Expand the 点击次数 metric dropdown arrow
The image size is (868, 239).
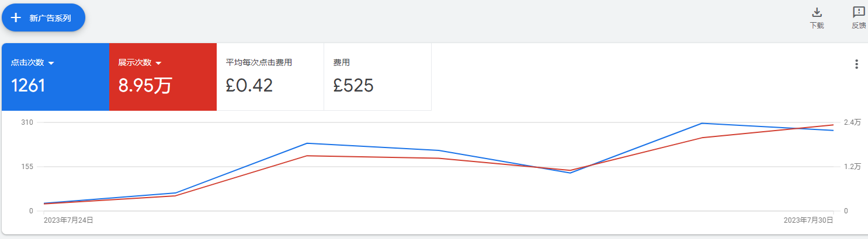click(x=51, y=63)
